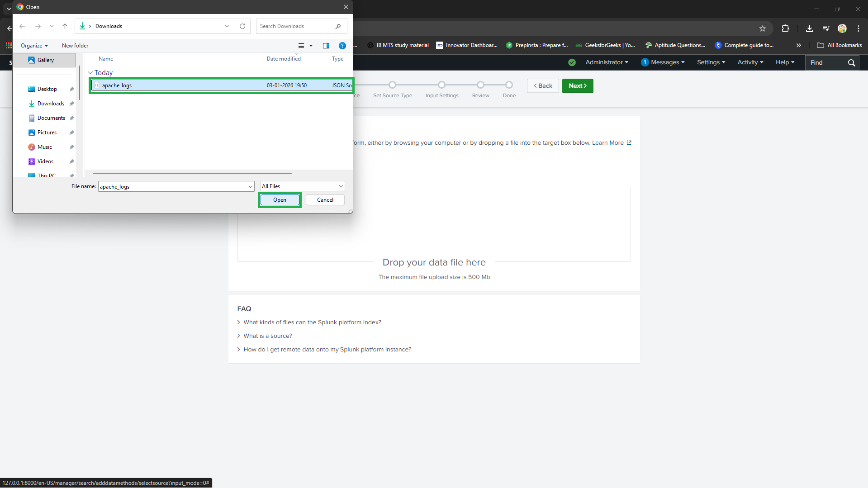Show more bookmarks chevron
Screen dimensions: 868x488
[799, 45]
